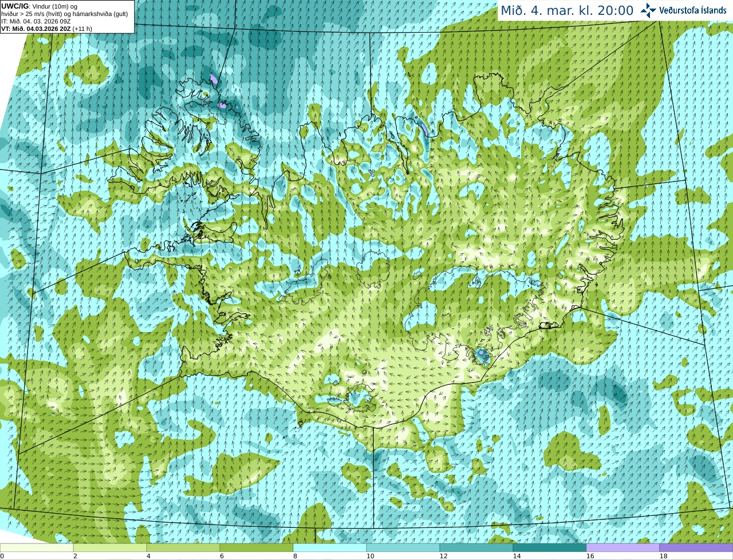This screenshot has width=733, height=560.
Task: Select the 2–4 m/s light green legend swatch
Action: point(110,547)
